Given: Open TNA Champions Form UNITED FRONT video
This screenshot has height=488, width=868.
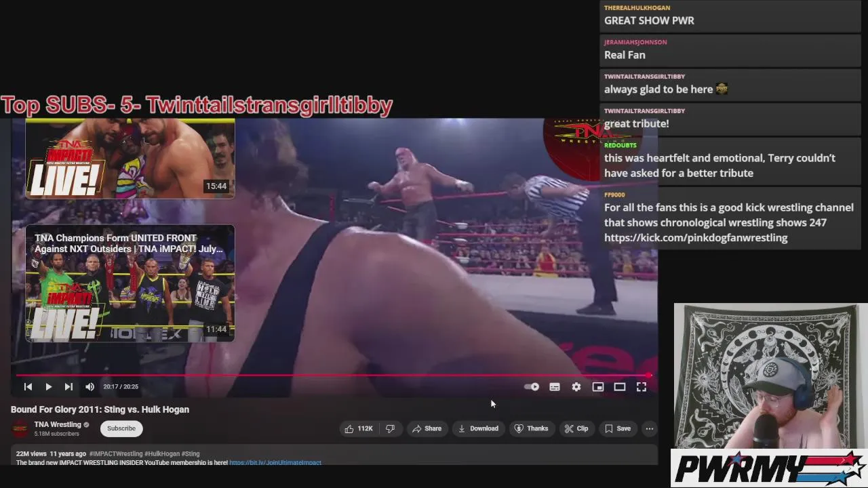Looking at the screenshot, I should 130,283.
